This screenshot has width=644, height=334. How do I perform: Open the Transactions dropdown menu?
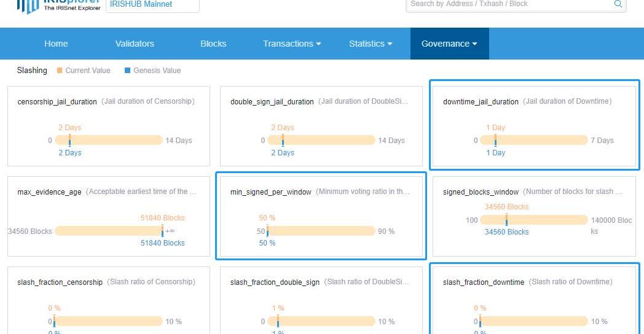292,44
